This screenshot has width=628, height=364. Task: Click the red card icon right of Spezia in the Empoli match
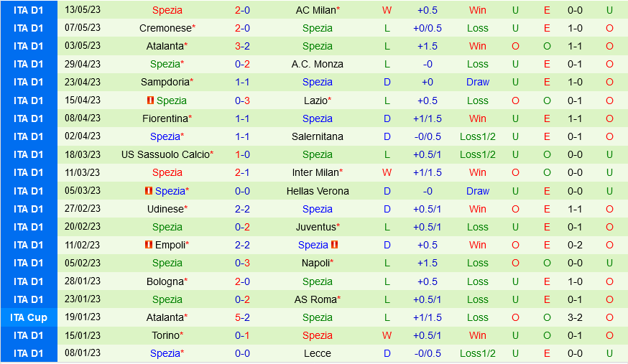pos(335,245)
